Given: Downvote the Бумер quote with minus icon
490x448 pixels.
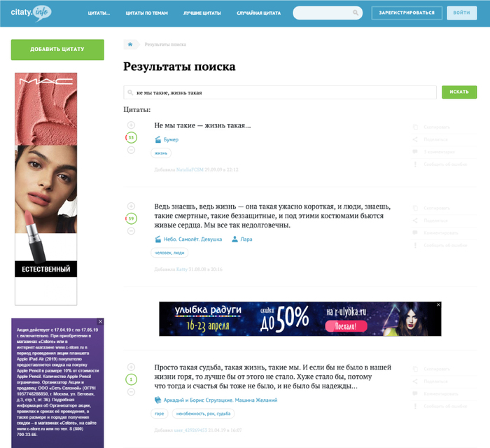Looking at the screenshot, I should pyautogui.click(x=131, y=150).
